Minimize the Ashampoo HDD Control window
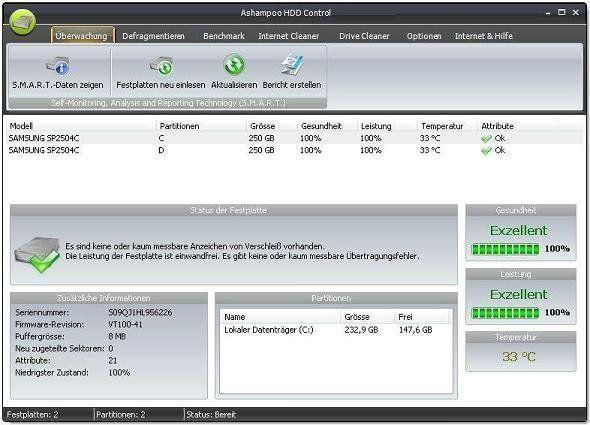 pyautogui.click(x=548, y=13)
